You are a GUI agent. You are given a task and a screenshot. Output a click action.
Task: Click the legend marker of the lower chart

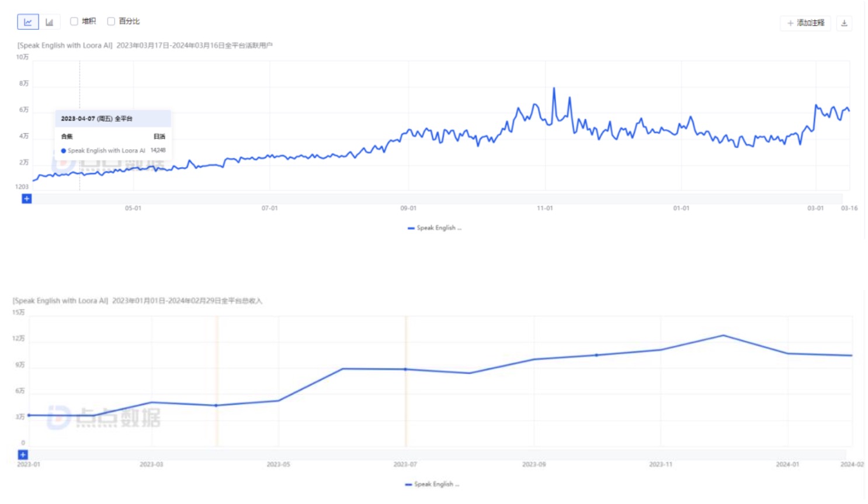point(408,484)
